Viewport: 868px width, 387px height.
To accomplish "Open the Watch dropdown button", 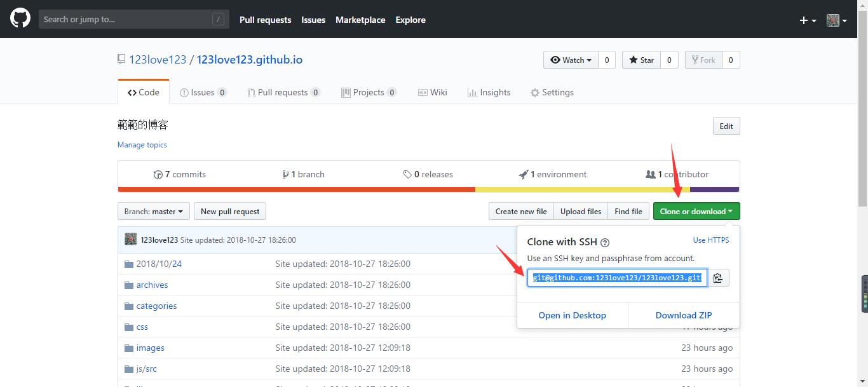I will point(571,60).
